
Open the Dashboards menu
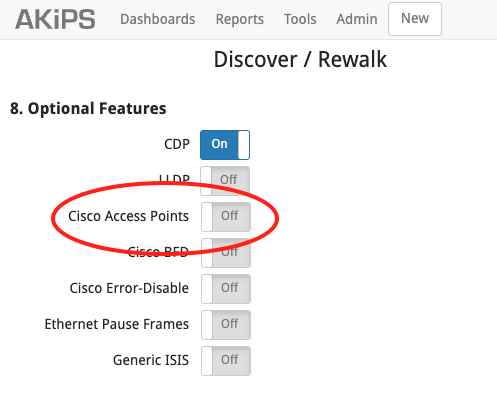pyautogui.click(x=158, y=19)
